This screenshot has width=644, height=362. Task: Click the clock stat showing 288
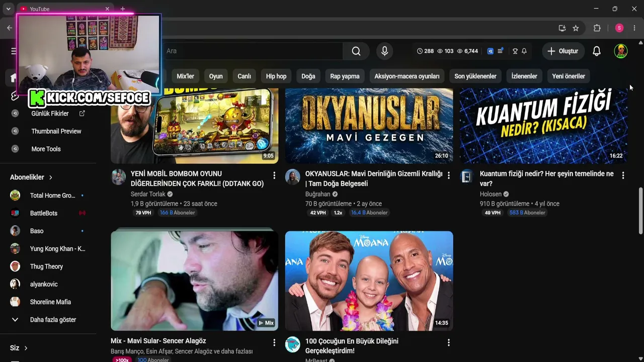[x=425, y=51]
